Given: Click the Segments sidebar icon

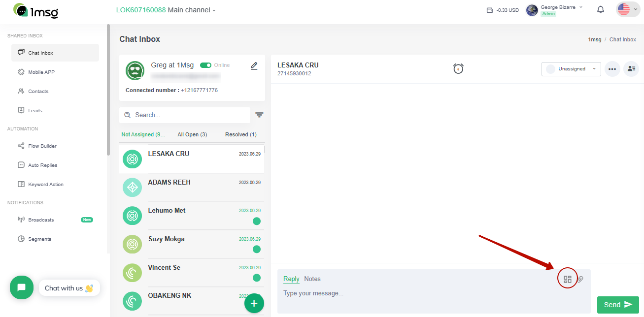Looking at the screenshot, I should click(x=21, y=239).
